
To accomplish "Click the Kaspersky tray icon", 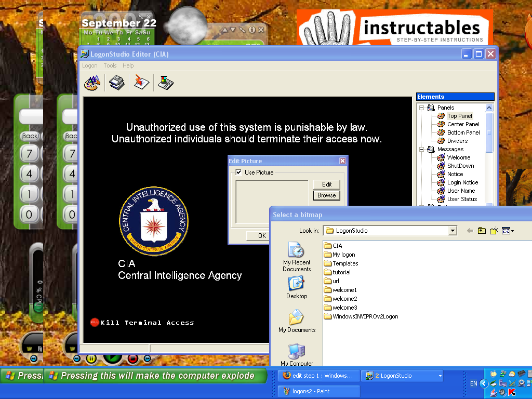I will (512, 393).
